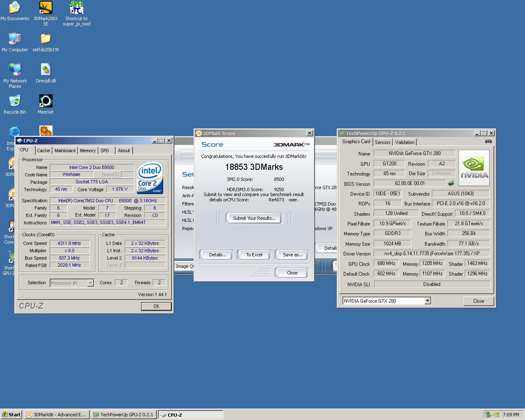
Task: Click the GPU Clock value 680 MHz
Action: tap(386, 264)
